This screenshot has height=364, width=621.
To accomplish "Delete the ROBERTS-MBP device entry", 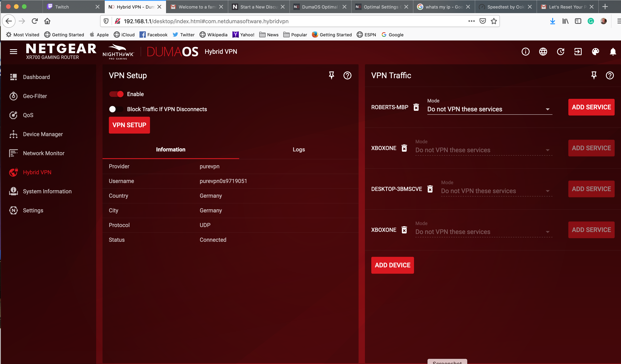I will click(416, 107).
